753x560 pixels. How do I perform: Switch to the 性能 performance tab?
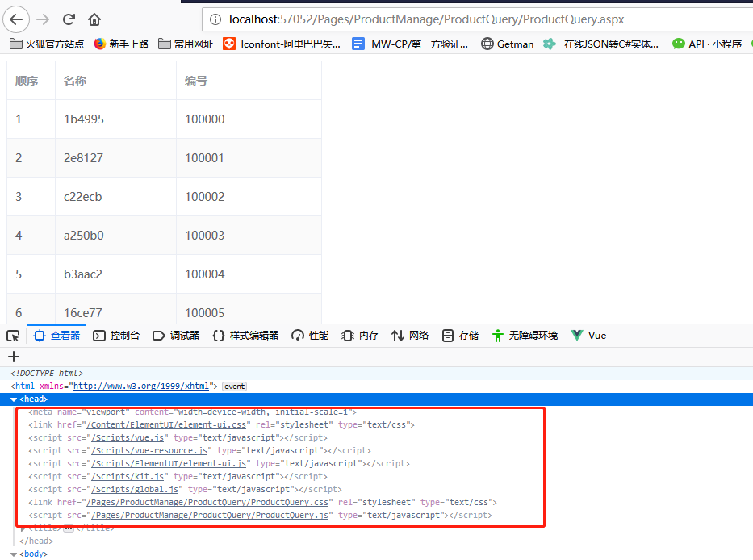[x=310, y=336]
